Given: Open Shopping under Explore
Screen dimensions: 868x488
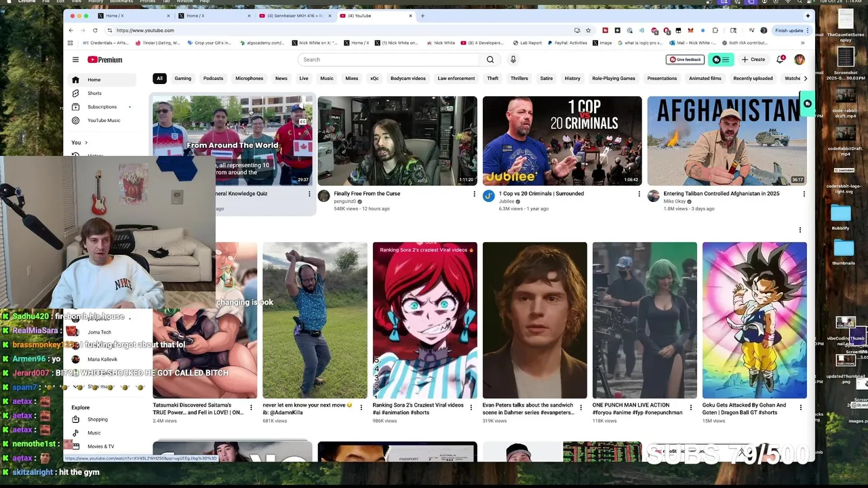Looking at the screenshot, I should point(103,420).
